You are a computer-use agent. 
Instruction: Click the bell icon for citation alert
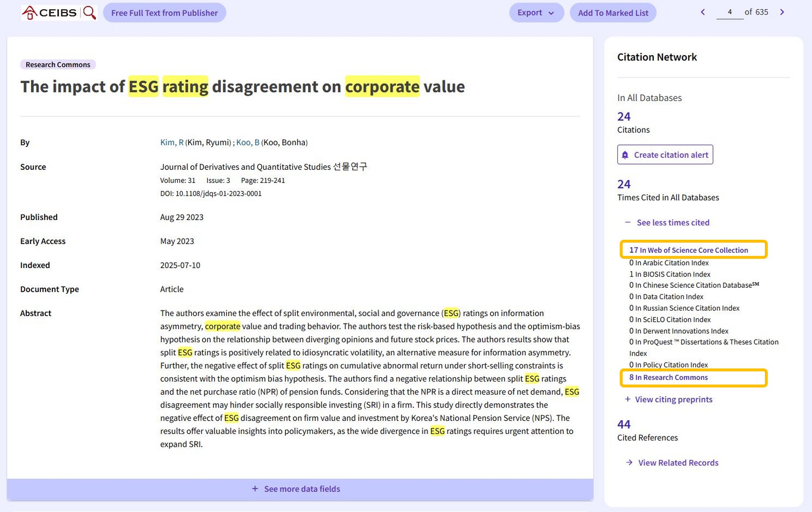coord(625,155)
